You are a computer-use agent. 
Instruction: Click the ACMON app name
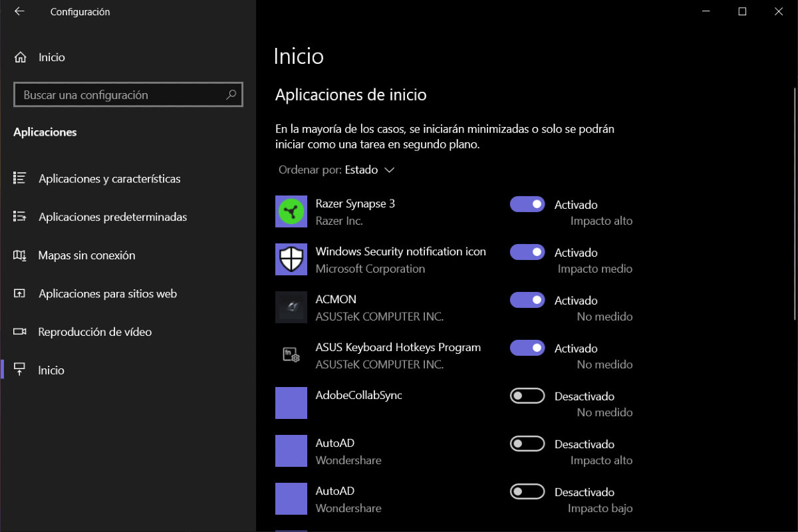pyautogui.click(x=336, y=299)
